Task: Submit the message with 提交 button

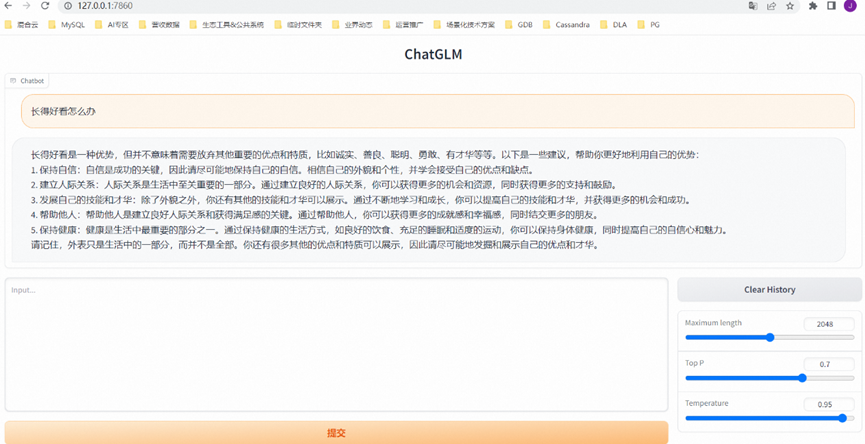Action: pyautogui.click(x=337, y=433)
